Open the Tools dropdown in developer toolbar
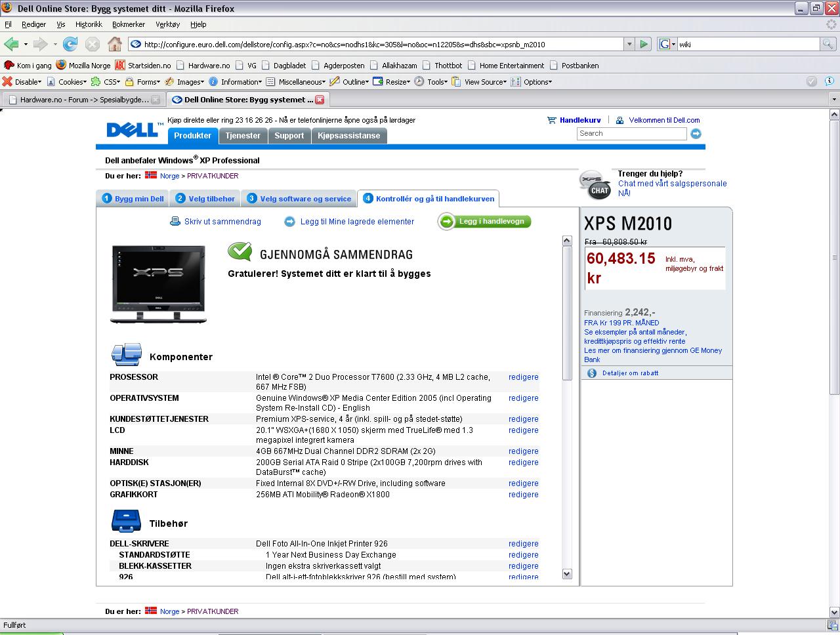This screenshot has width=840, height=635. pos(430,82)
